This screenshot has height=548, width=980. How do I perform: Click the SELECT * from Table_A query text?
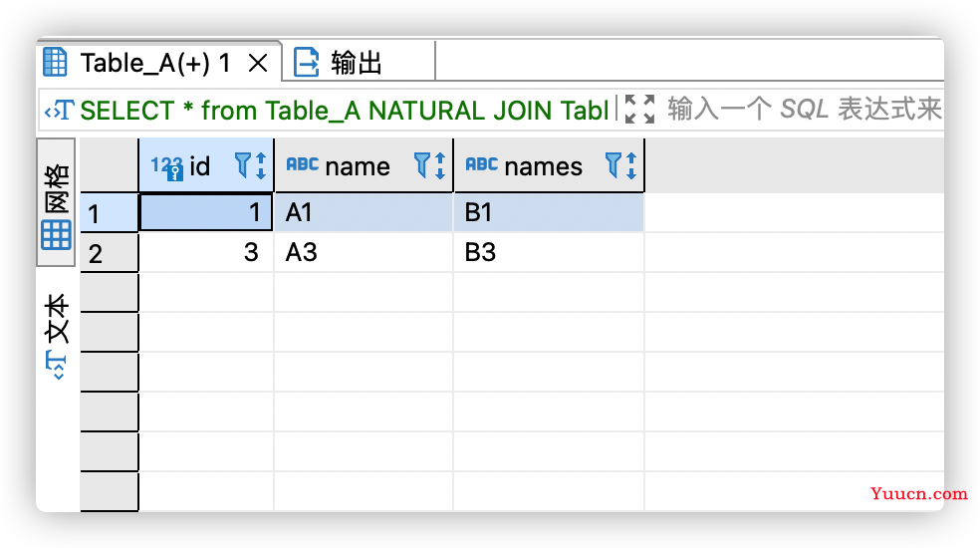point(344,111)
